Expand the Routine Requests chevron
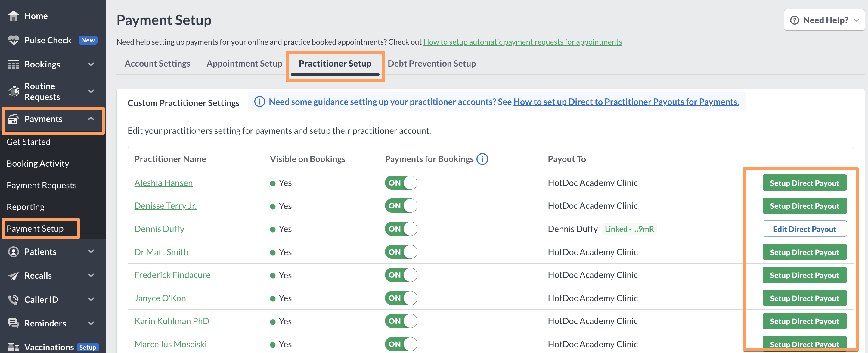868x353 pixels. pos(91,91)
